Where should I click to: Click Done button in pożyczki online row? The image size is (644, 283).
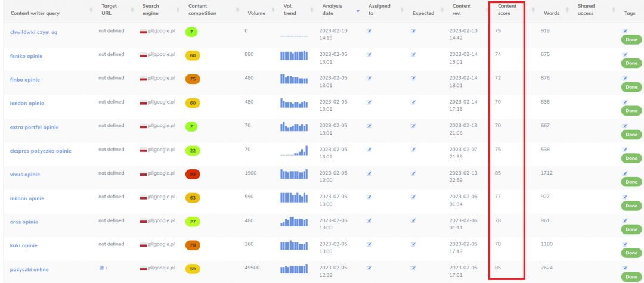click(631, 277)
